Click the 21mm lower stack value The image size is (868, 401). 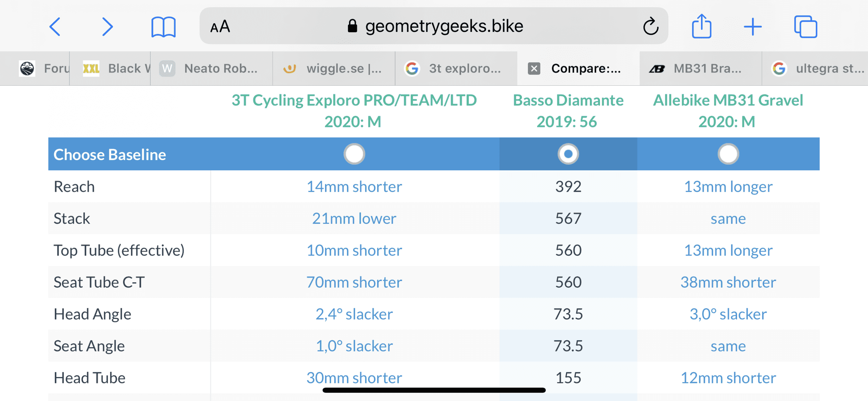(x=354, y=219)
